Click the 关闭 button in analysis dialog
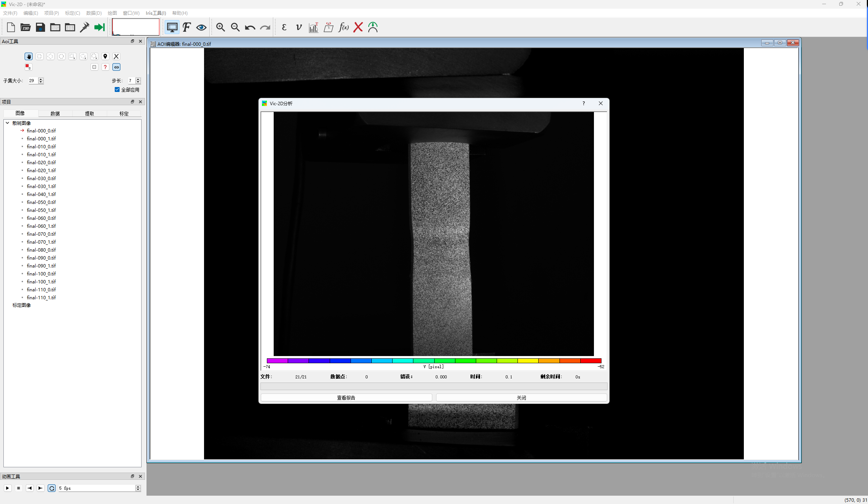 521,398
